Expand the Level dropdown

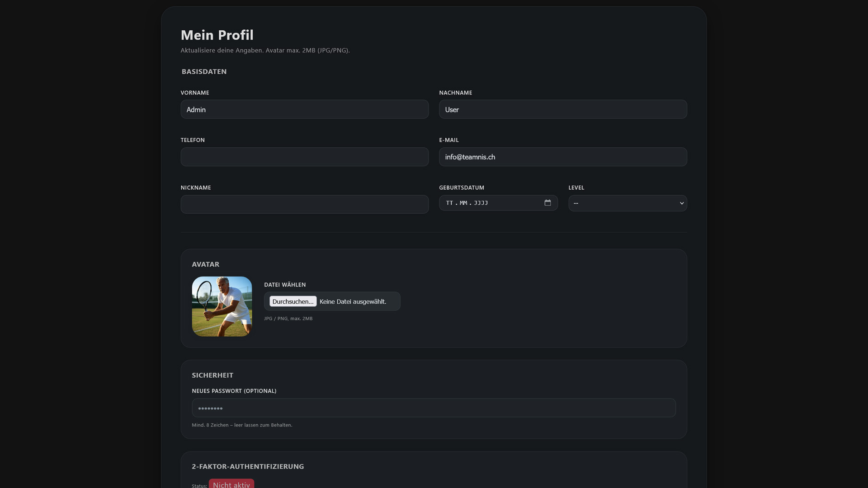[x=627, y=203]
